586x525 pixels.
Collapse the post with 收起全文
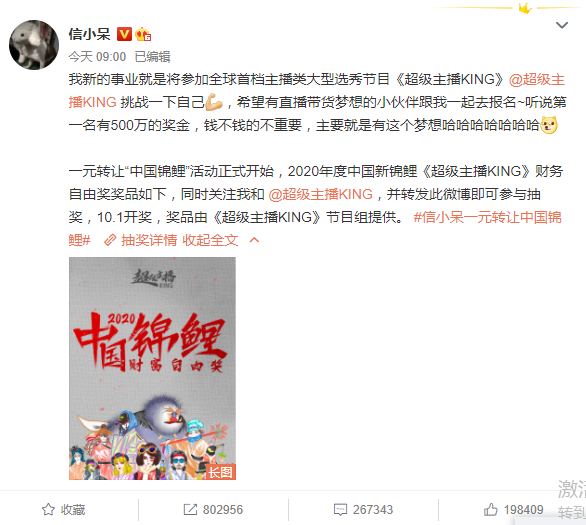pyautogui.click(x=210, y=240)
